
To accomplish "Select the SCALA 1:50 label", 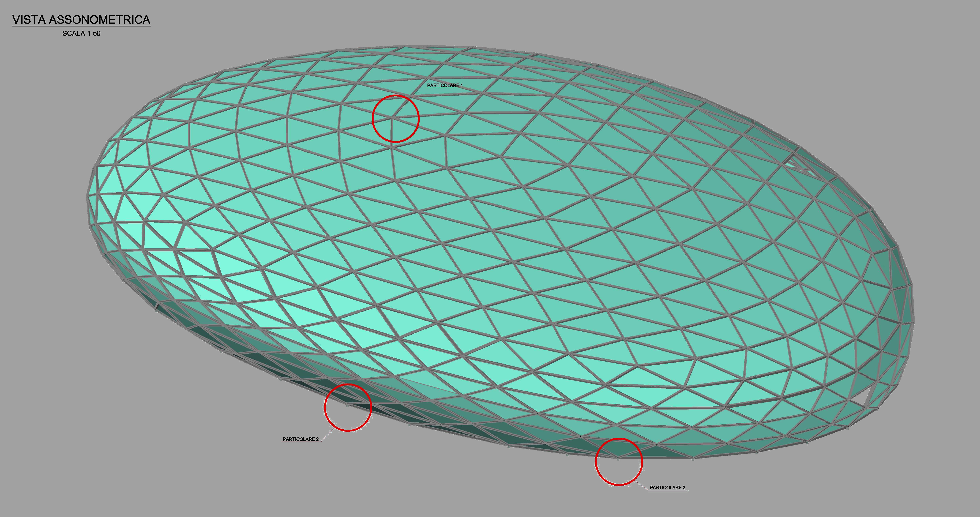I will point(81,34).
